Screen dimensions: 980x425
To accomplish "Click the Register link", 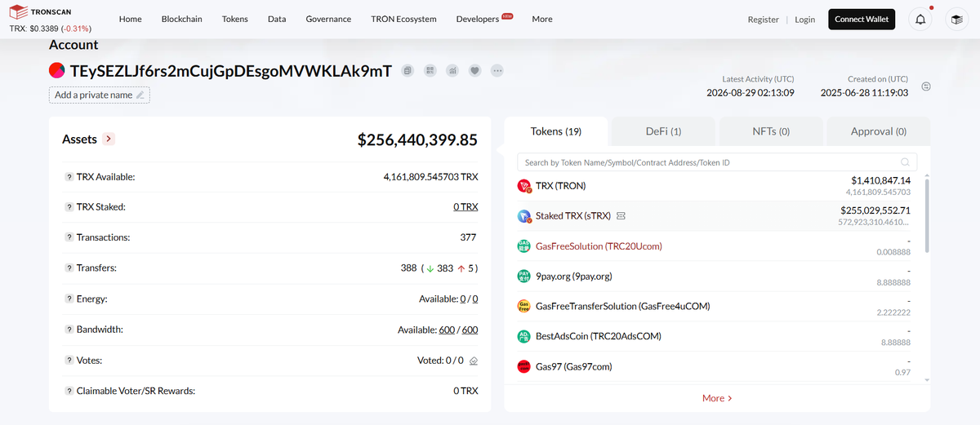I will [x=764, y=20].
